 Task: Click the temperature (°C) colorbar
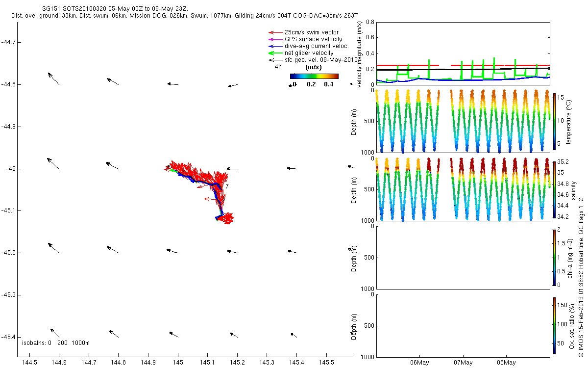tap(554, 121)
